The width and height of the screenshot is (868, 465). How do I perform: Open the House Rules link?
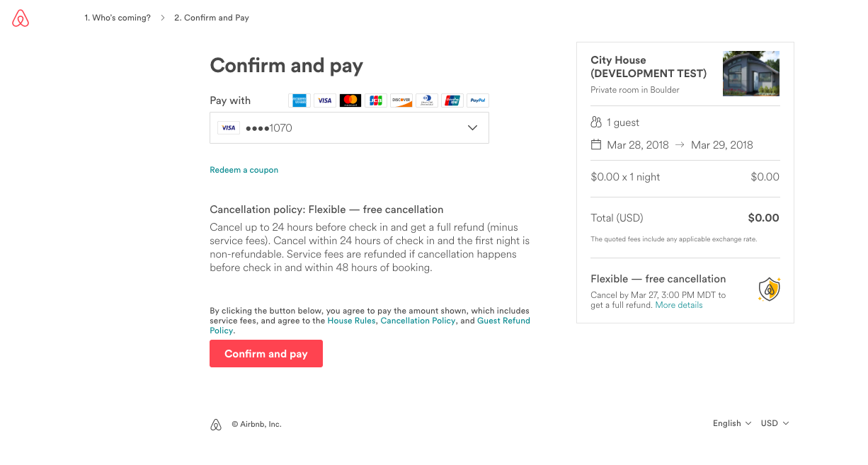(351, 321)
